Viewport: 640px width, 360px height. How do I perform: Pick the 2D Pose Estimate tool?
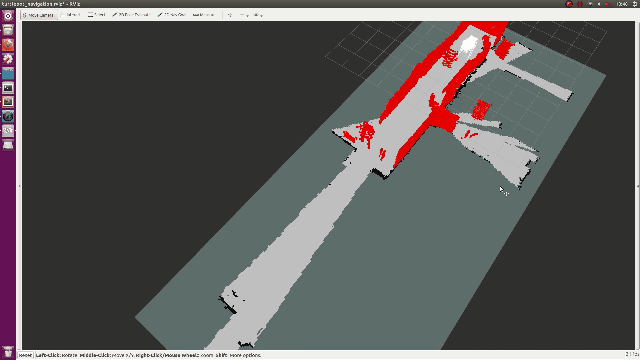(x=131, y=15)
